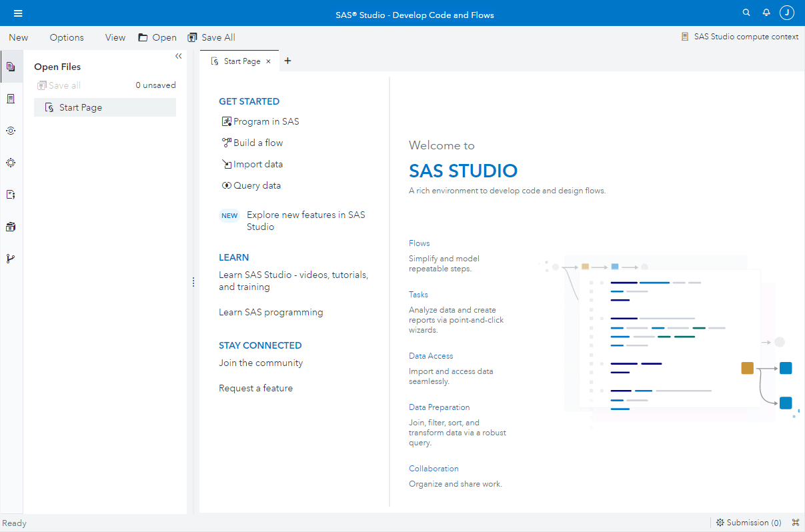Open the New menu

[x=19, y=37]
